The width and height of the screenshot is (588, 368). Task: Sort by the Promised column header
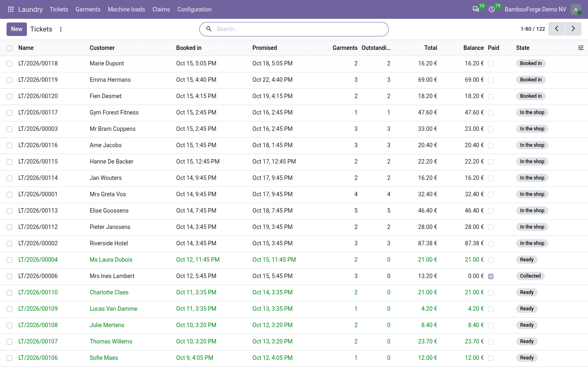[x=265, y=48]
